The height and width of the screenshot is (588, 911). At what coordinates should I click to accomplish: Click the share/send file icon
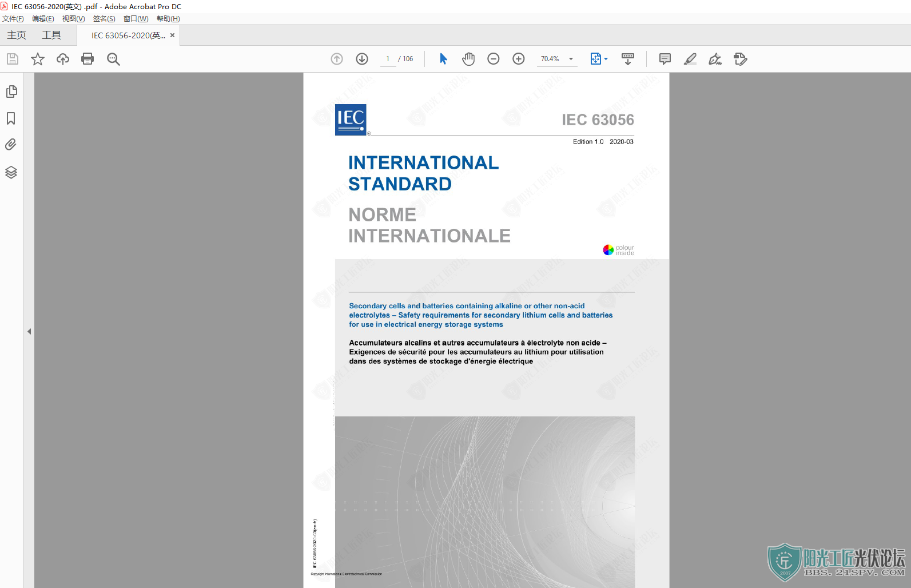pyautogui.click(x=741, y=59)
